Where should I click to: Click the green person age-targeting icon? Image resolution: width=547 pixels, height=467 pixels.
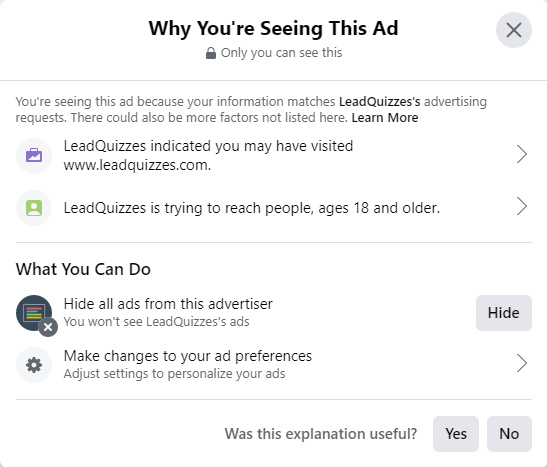[34, 208]
